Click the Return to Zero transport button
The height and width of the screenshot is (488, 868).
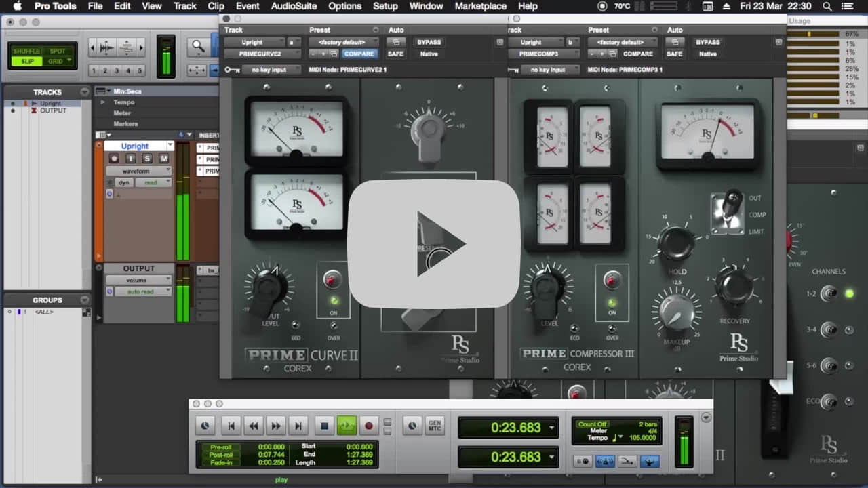[x=231, y=426]
